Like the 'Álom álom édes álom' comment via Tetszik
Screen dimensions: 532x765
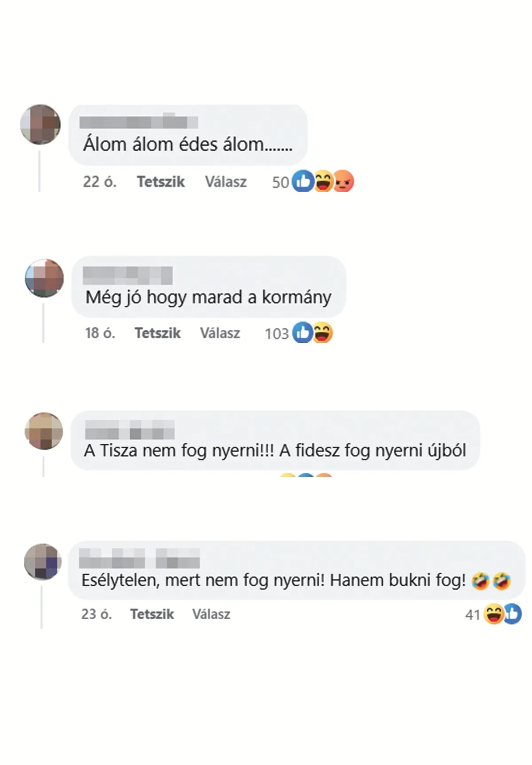tap(160, 181)
